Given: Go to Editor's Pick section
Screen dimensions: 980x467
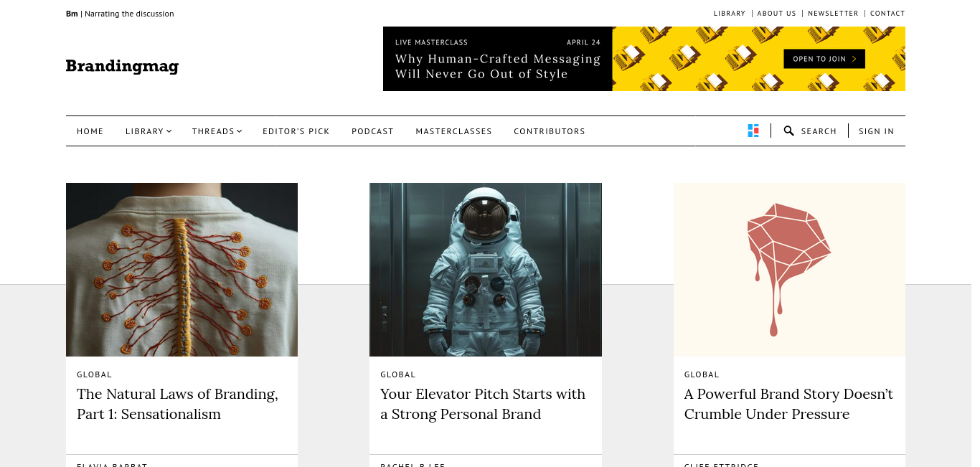Looking at the screenshot, I should pyautogui.click(x=296, y=131).
